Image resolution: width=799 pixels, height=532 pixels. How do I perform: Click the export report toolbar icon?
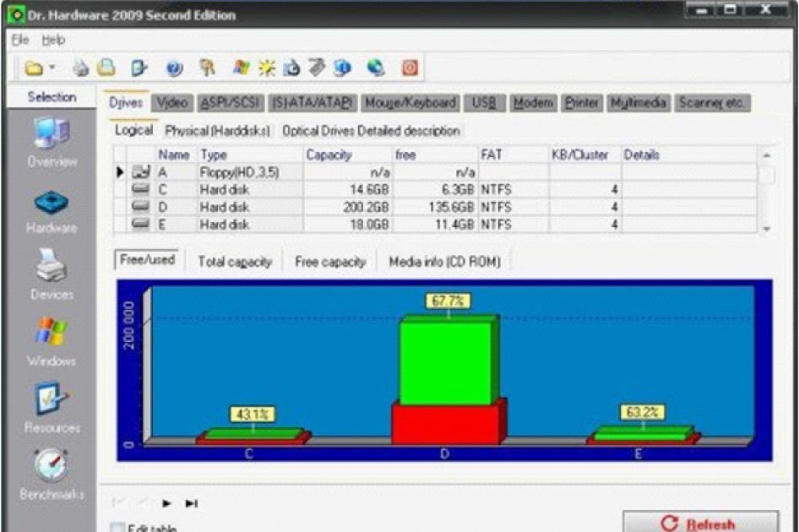point(139,68)
